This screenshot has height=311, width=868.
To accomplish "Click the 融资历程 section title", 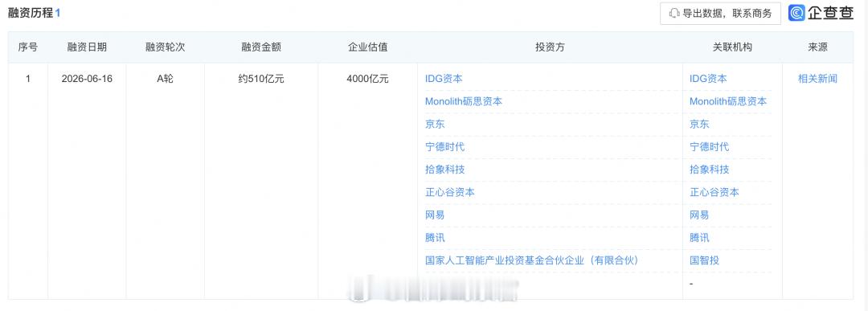I will pos(30,13).
